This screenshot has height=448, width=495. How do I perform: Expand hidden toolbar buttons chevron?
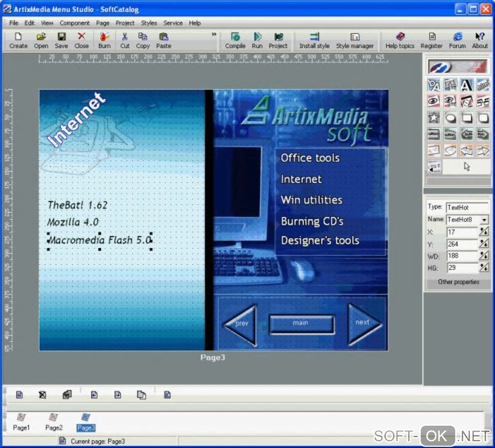214,34
